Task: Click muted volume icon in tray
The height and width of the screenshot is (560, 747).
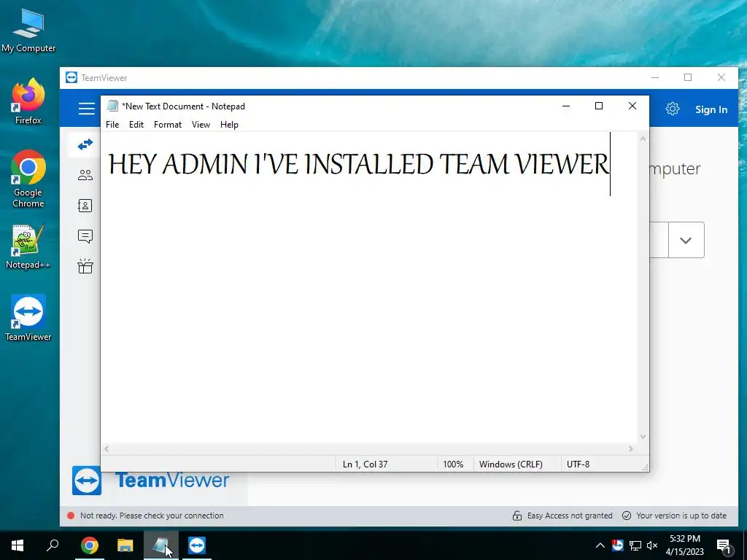Action: click(x=652, y=545)
